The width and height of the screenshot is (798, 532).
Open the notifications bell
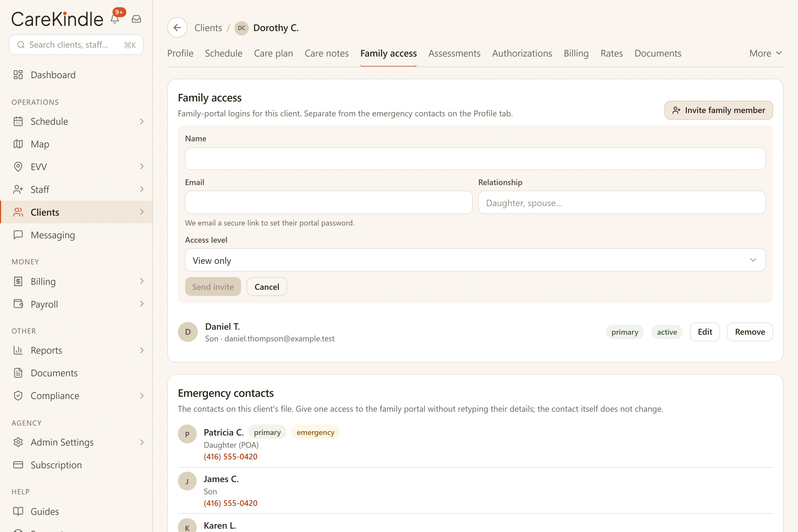pyautogui.click(x=115, y=19)
